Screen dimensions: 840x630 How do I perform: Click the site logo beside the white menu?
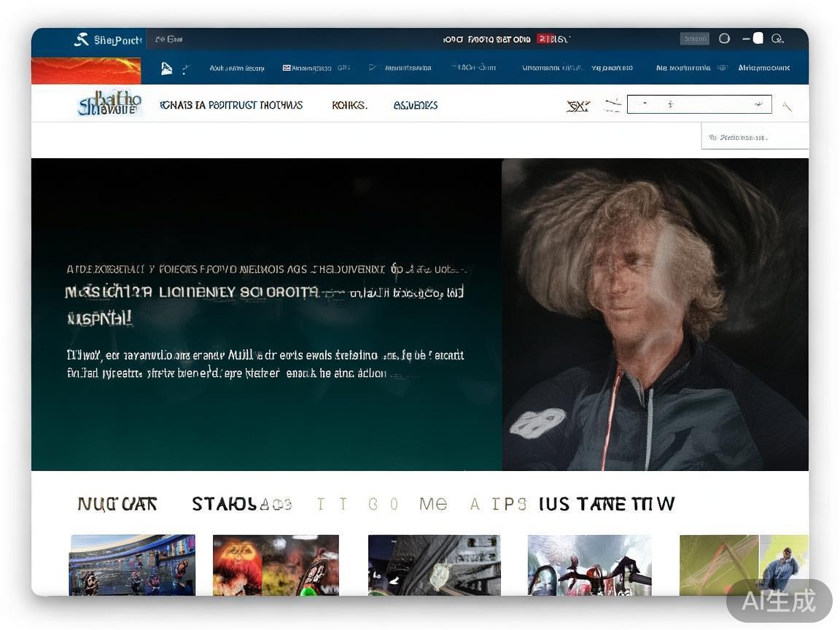coord(109,104)
